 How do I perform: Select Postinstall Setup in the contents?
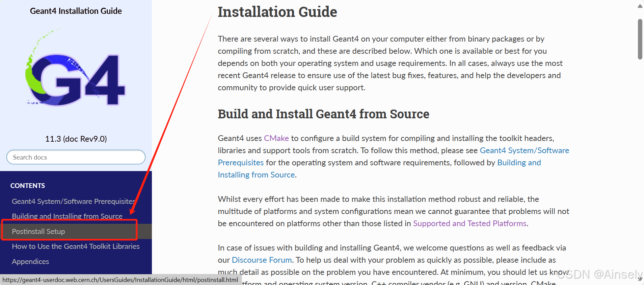pyautogui.click(x=38, y=232)
